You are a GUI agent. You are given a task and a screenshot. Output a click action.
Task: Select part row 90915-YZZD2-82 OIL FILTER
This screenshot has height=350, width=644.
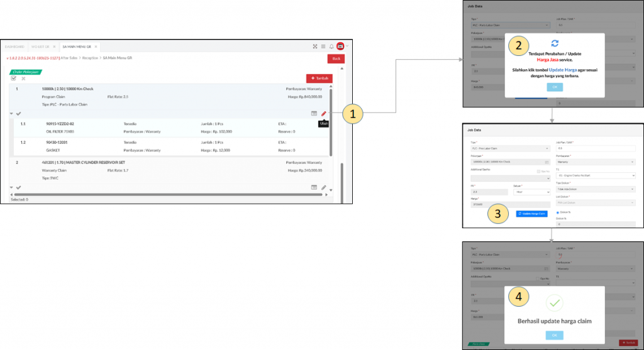click(x=170, y=128)
